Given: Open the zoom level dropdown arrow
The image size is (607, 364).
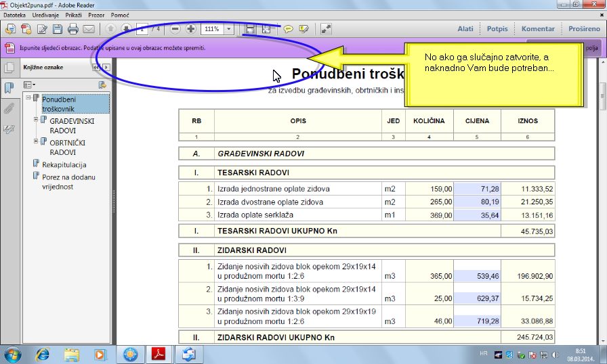Looking at the screenshot, I should pyautogui.click(x=229, y=29).
